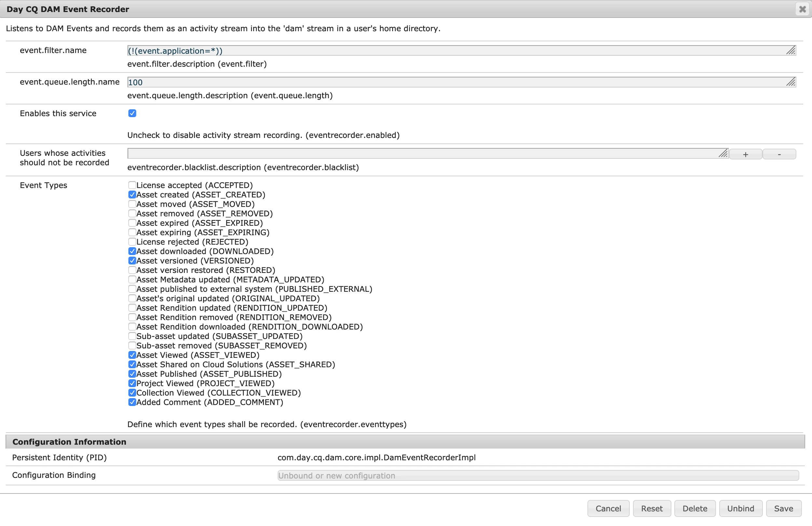812x526 pixels.
Task: Click the Configuration Binding field
Action: tap(538, 475)
